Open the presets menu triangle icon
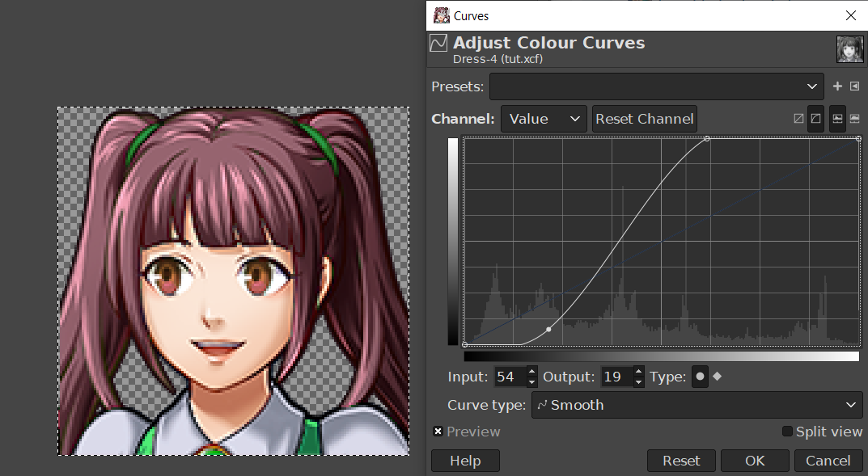This screenshot has width=868, height=476. click(x=855, y=86)
